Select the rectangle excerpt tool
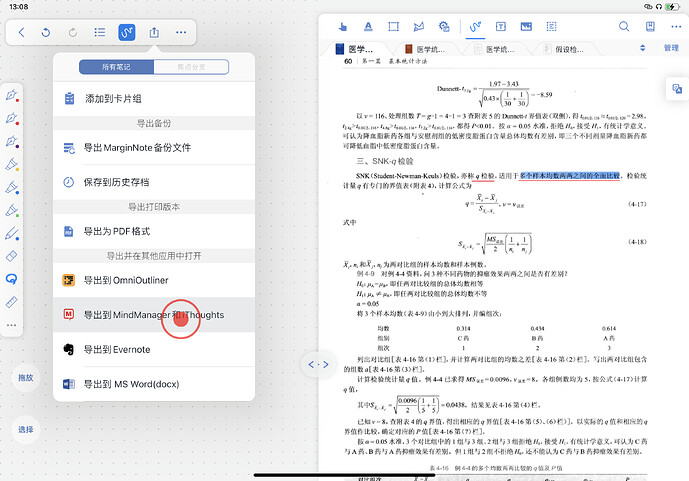Image resolution: width=689 pixels, height=481 pixels. (394, 27)
